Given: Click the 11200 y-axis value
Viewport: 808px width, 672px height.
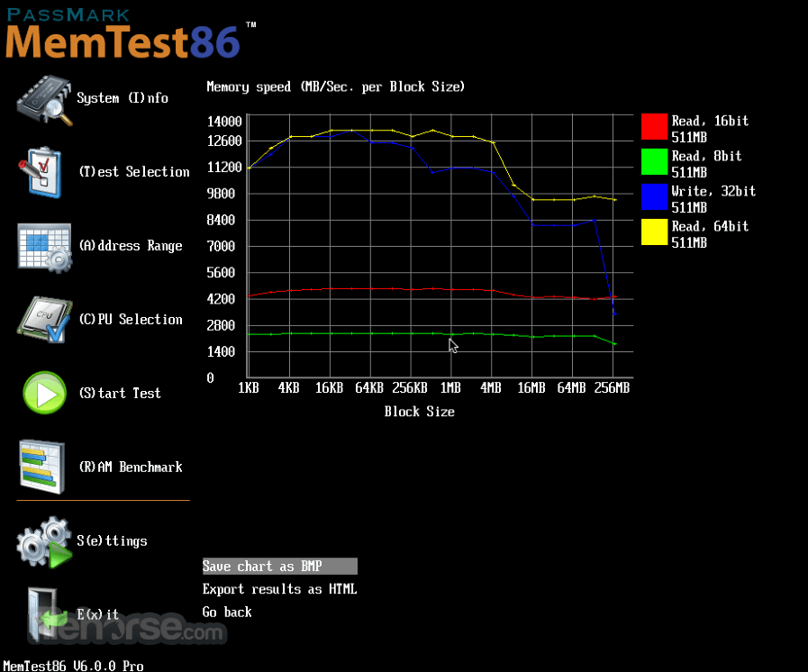Looking at the screenshot, I should point(224,168).
